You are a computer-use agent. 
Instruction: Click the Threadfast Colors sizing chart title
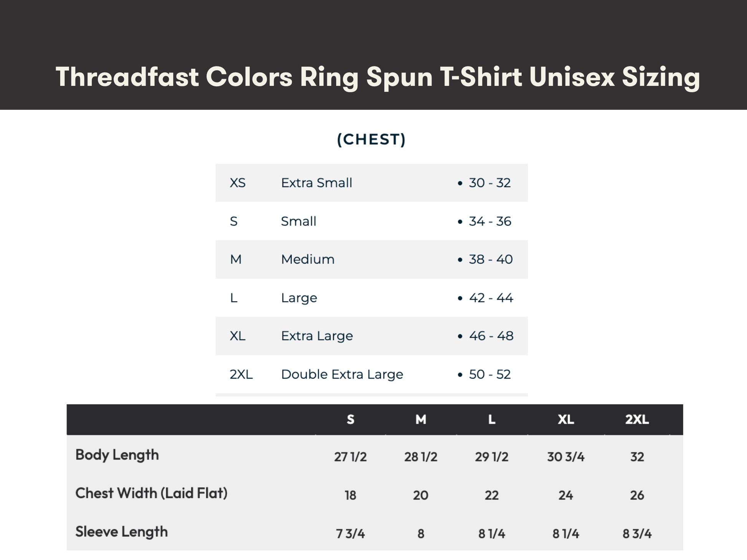coord(378,77)
